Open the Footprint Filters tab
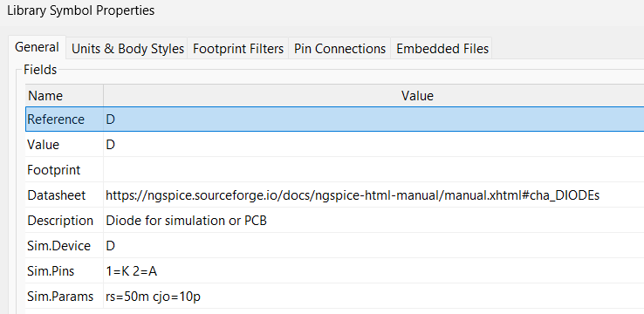The image size is (644, 314). coord(238,49)
